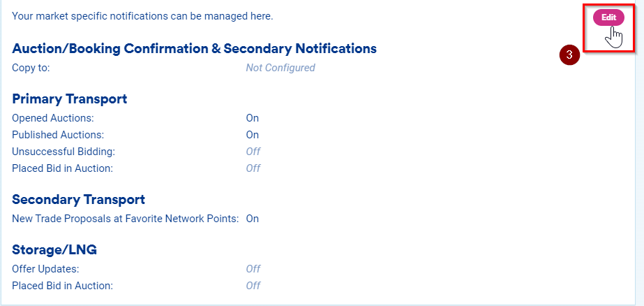Click the Off status for Unsuccessful Bidding
644x306 pixels.
[x=253, y=152]
